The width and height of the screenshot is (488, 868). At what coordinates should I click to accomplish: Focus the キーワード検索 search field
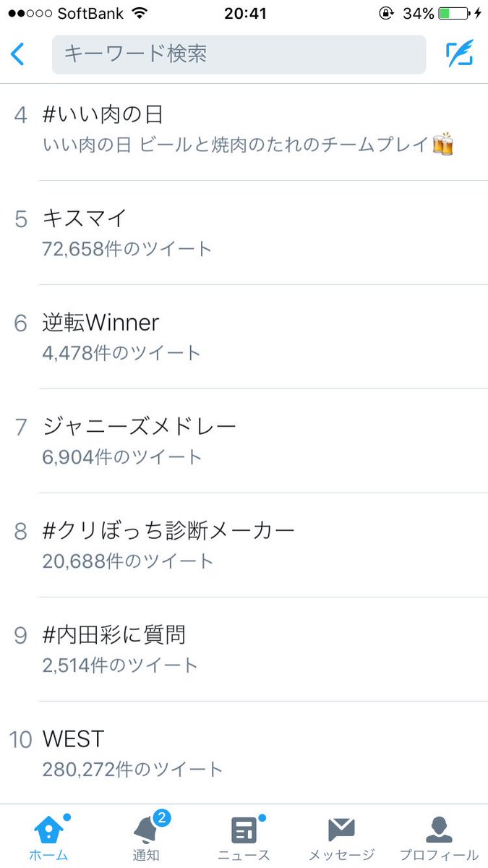click(x=239, y=54)
